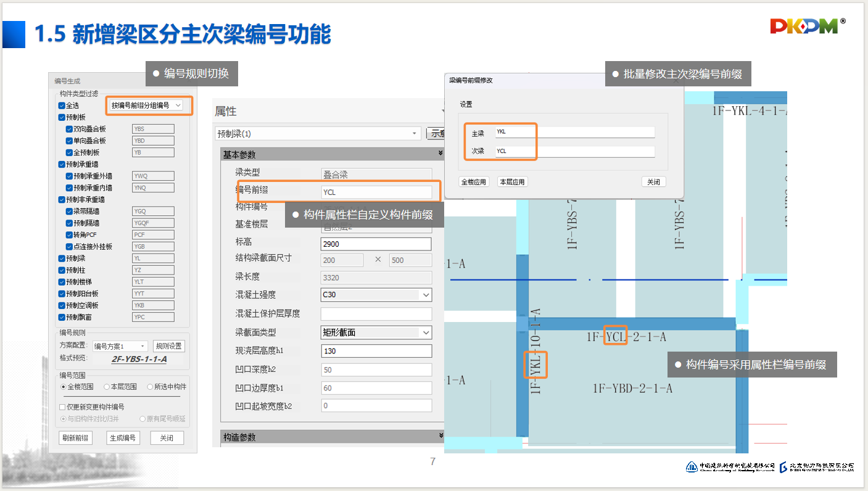Collapse the 基本参数 section chevron
868x491 pixels.
click(440, 154)
